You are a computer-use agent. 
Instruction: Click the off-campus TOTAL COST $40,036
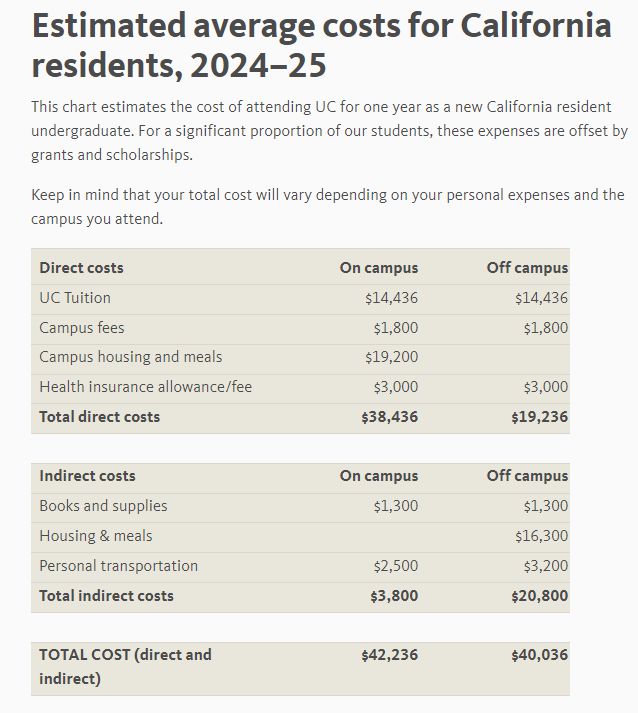(539, 655)
